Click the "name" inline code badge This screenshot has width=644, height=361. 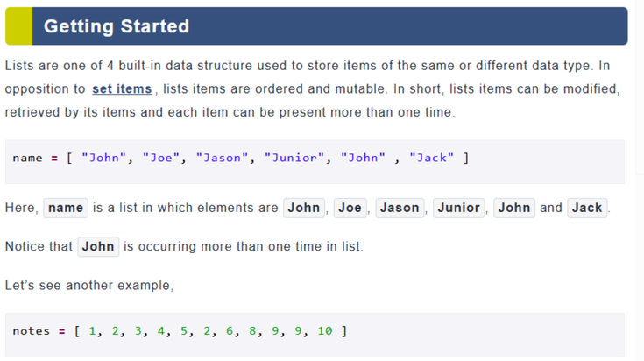(x=66, y=208)
